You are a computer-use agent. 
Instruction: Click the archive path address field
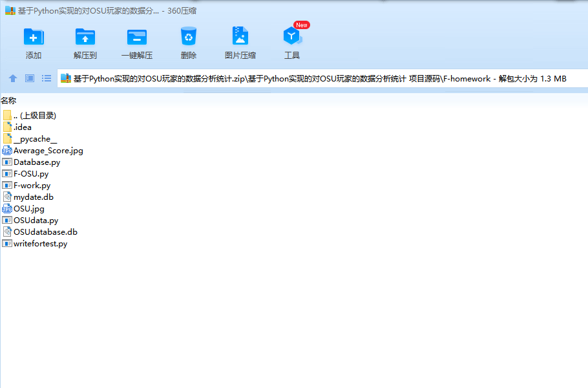322,78
